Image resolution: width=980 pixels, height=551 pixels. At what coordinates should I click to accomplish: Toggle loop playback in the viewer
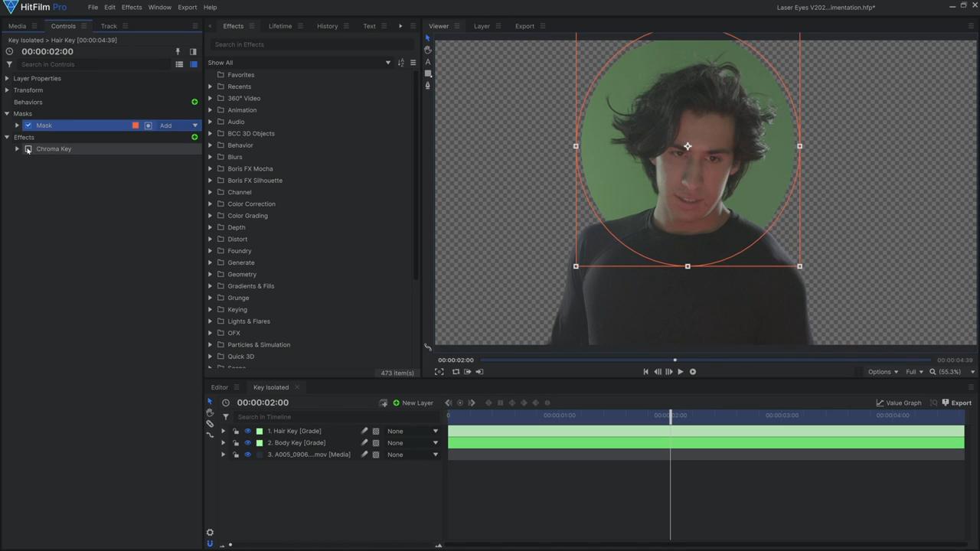tap(456, 372)
